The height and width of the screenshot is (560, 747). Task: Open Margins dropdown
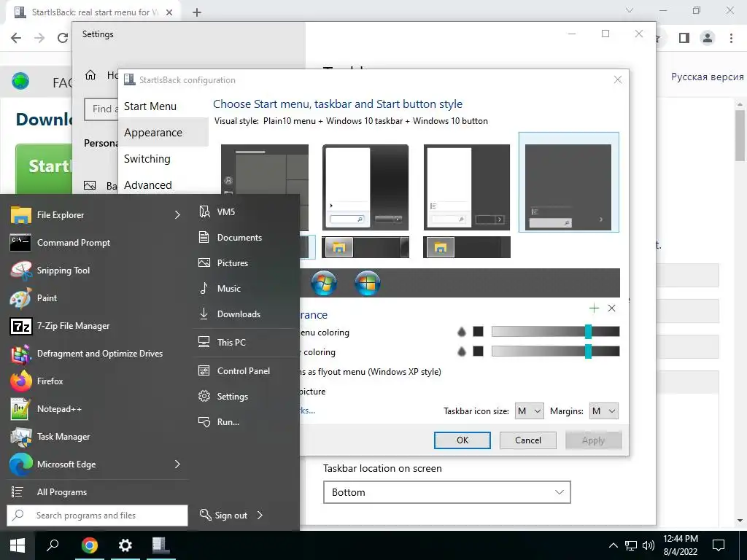[x=603, y=411]
